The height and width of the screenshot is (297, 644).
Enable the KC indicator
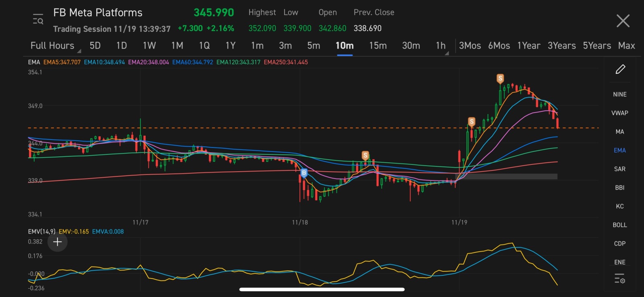click(x=620, y=206)
